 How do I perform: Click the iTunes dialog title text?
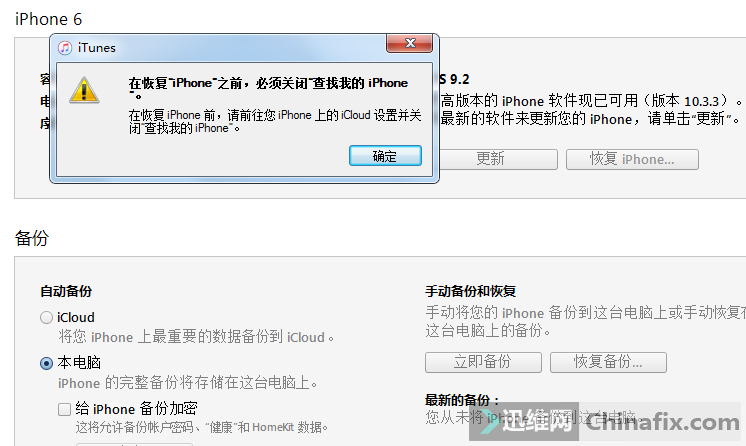97,48
